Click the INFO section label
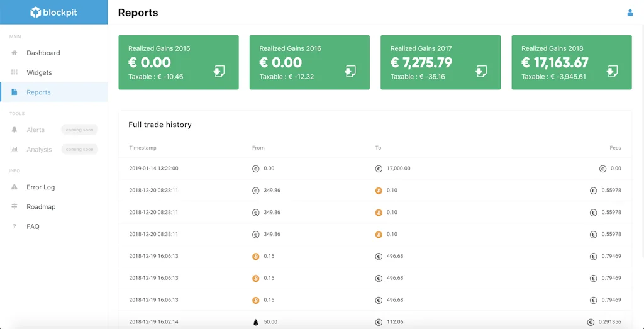The width and height of the screenshot is (644, 329). coord(15,171)
